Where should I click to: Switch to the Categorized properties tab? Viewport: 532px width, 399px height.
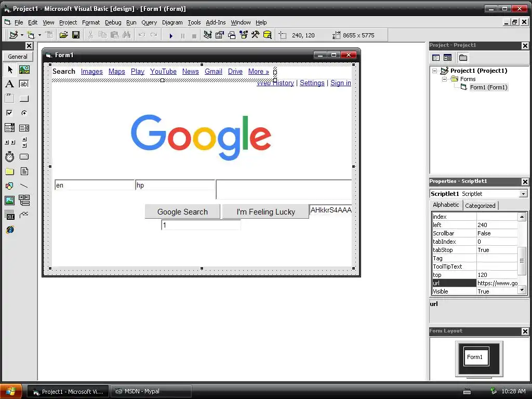click(x=480, y=206)
